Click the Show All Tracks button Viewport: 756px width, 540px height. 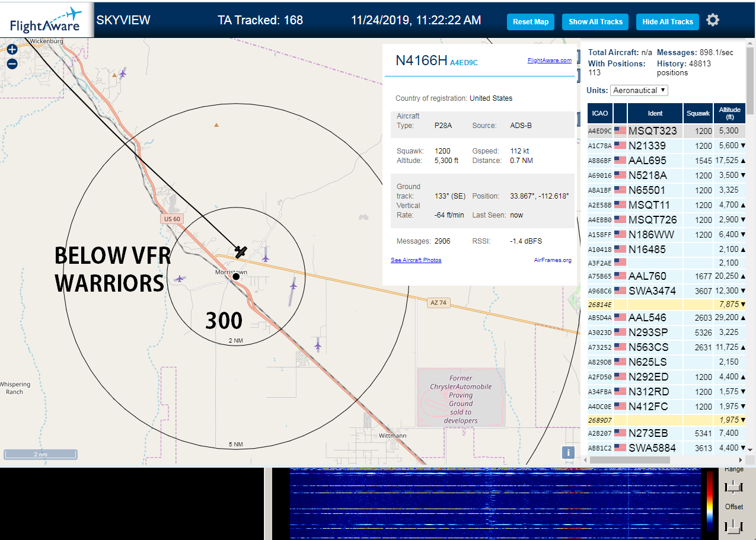click(x=595, y=22)
